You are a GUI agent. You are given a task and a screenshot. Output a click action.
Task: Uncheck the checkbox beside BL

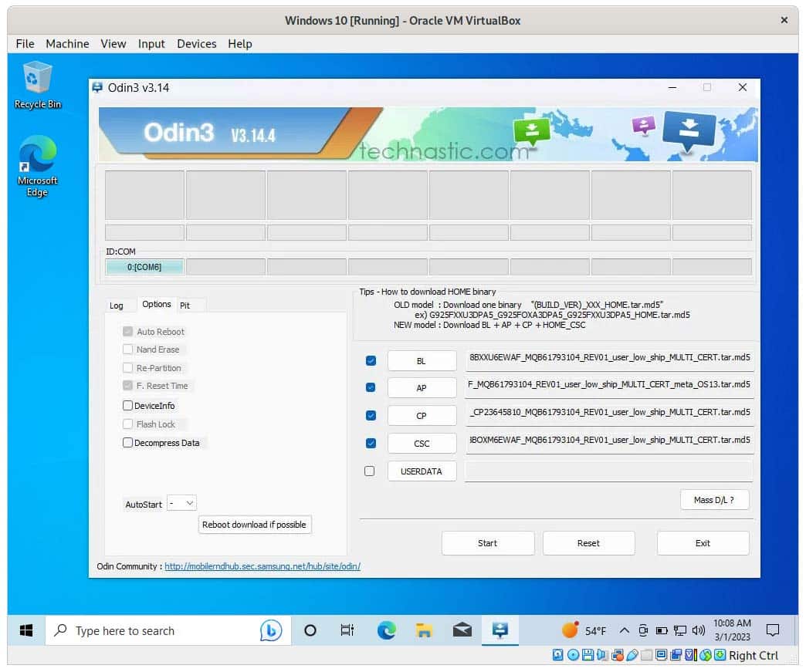point(371,360)
